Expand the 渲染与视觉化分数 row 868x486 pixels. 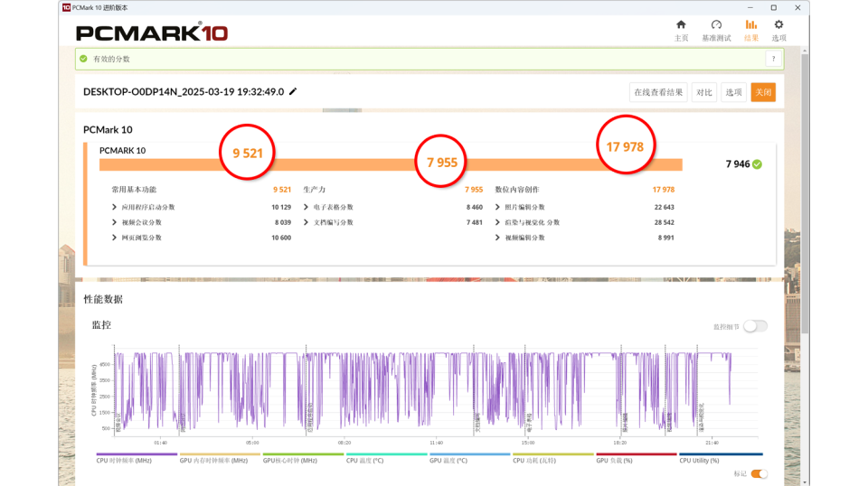497,222
